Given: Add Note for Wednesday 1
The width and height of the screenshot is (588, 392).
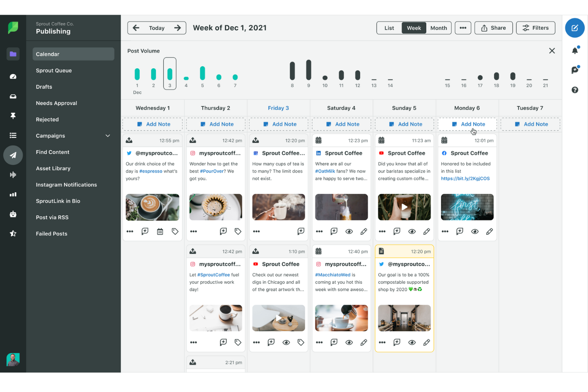Looking at the screenshot, I should pyautogui.click(x=153, y=124).
